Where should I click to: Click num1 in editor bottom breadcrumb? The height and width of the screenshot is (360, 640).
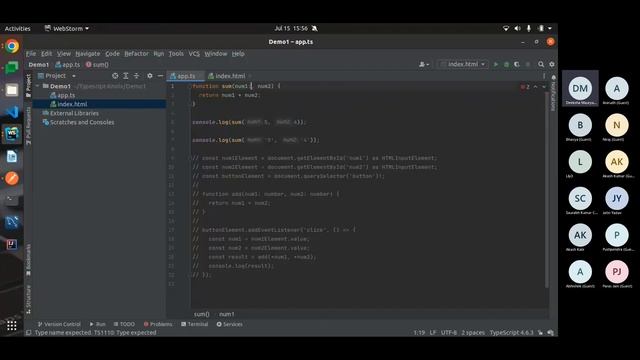tap(227, 314)
